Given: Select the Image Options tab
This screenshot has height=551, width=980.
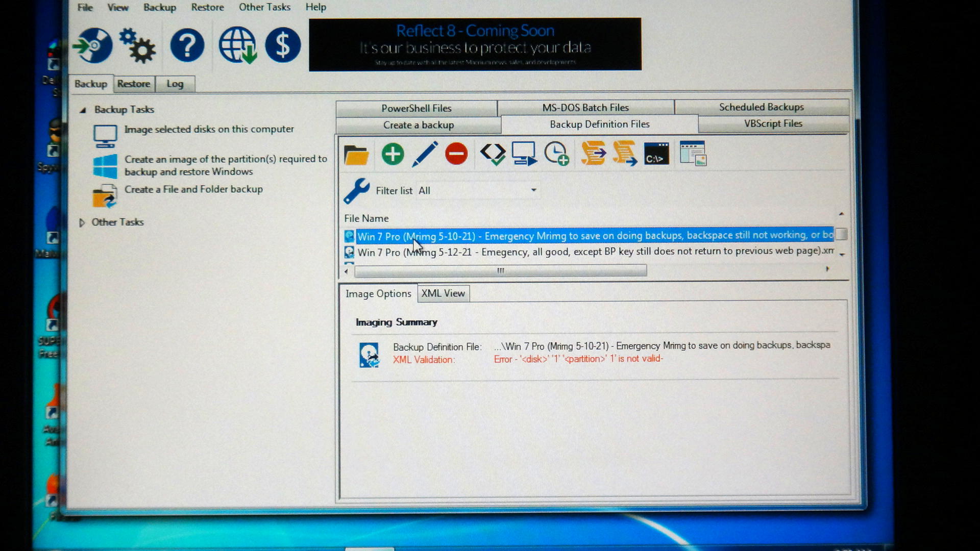Looking at the screenshot, I should click(378, 294).
